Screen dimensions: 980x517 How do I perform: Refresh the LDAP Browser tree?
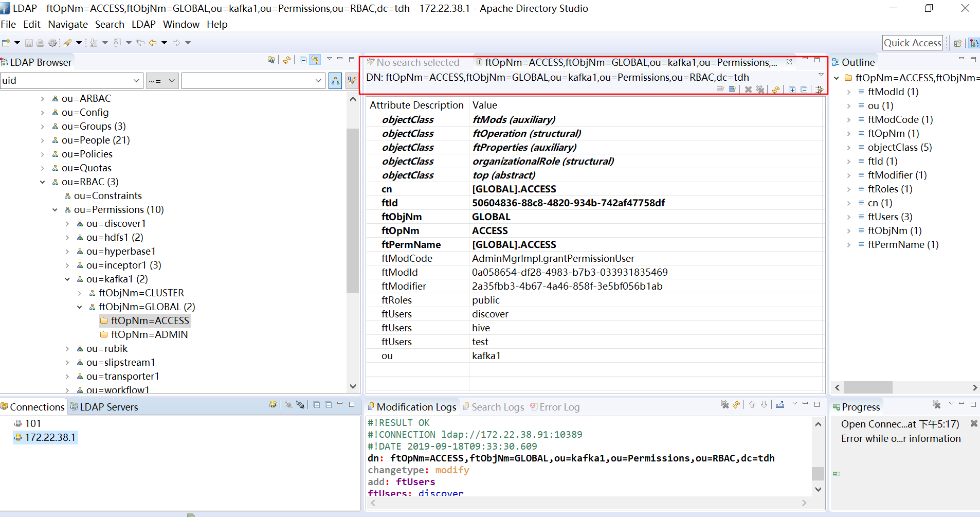click(287, 60)
